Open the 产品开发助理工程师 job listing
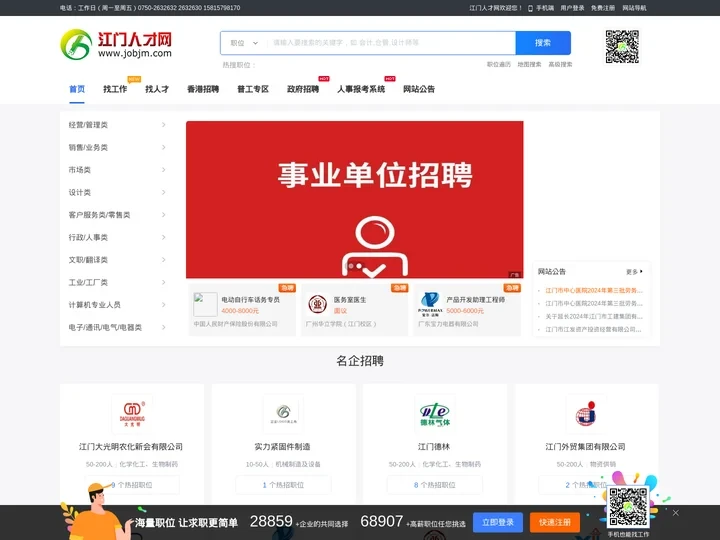 click(476, 300)
